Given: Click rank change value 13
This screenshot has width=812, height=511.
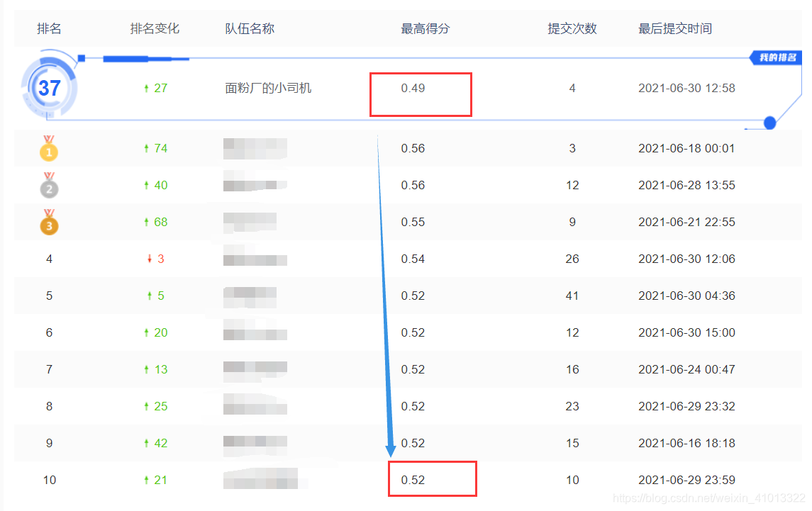Looking at the screenshot, I should 160,369.
